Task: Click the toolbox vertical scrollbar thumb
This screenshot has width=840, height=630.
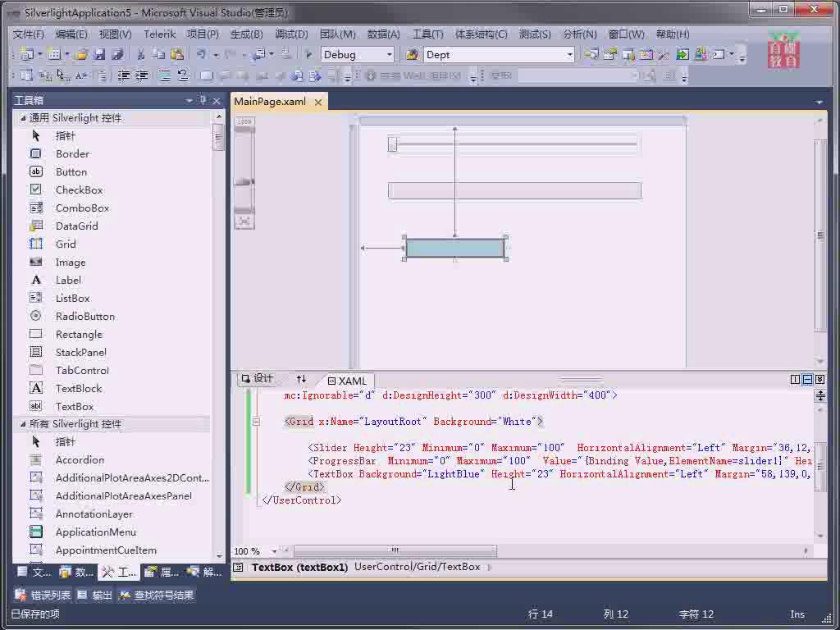Action: tap(218, 137)
